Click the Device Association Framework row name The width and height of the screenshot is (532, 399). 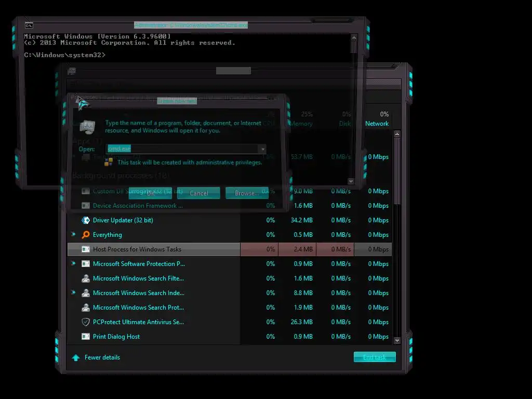(x=138, y=206)
